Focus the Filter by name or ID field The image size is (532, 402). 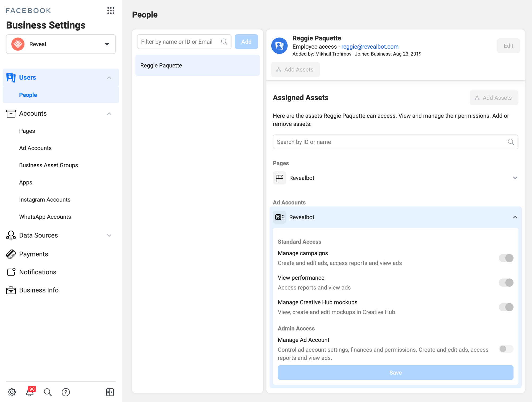[x=184, y=42]
